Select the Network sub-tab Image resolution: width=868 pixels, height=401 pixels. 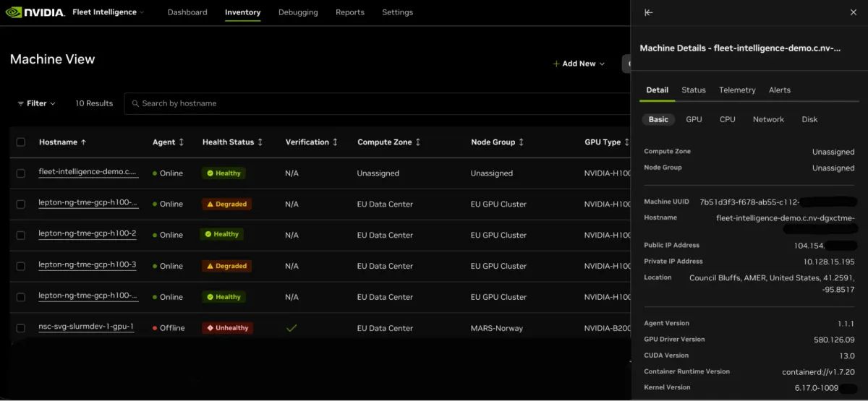pos(768,119)
